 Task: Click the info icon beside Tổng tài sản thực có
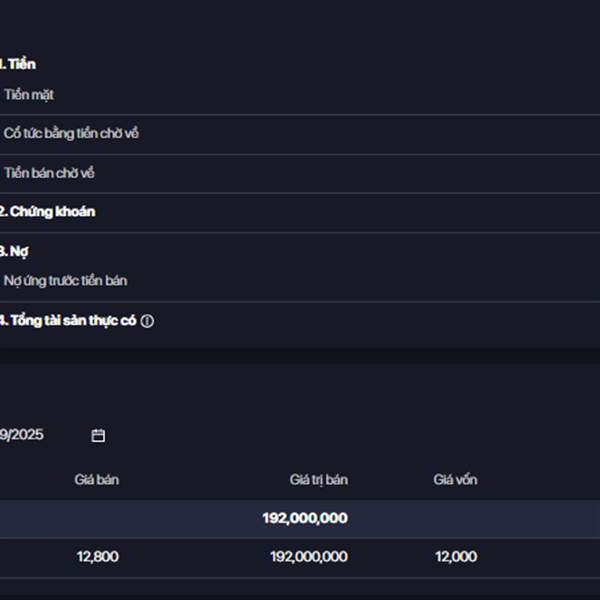pyautogui.click(x=147, y=321)
